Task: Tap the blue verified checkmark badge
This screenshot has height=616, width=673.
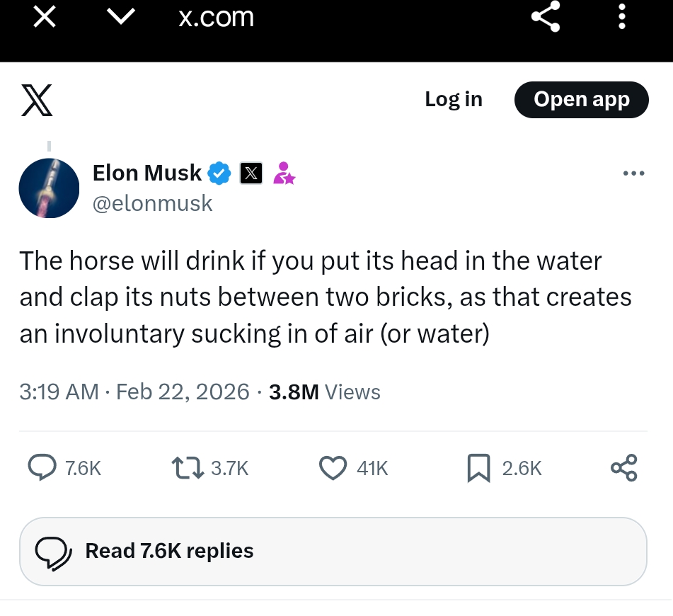Action: 219,172
